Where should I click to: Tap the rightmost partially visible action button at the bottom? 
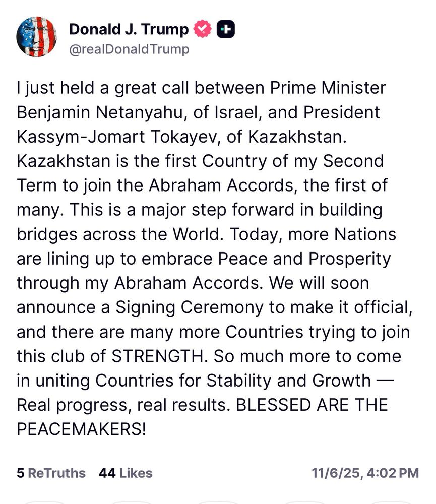391,502
